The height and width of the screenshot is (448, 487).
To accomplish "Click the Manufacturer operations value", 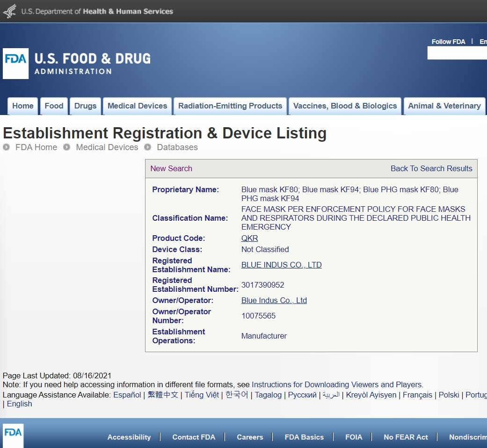I will pyautogui.click(x=264, y=336).
